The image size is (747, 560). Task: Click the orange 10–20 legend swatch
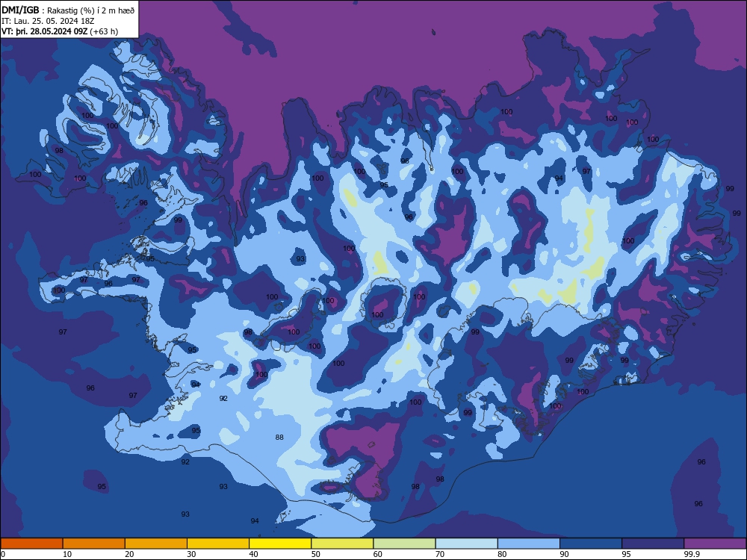point(94,544)
